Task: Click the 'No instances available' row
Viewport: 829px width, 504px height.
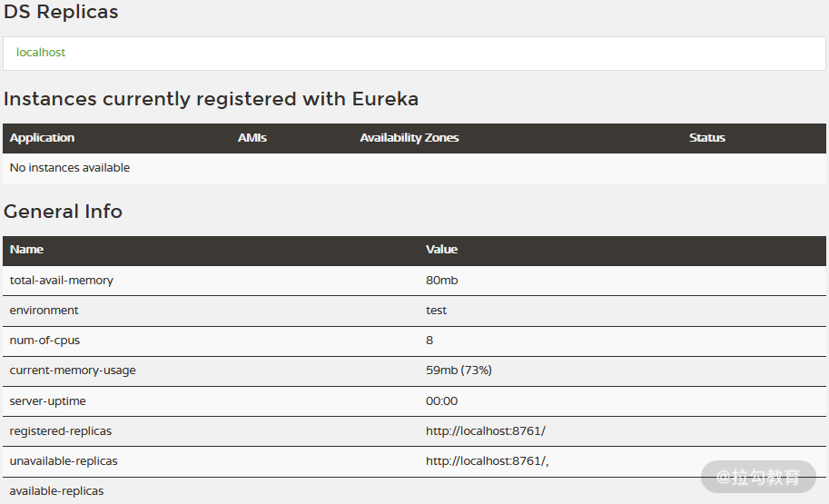Action: pyautogui.click(x=70, y=168)
